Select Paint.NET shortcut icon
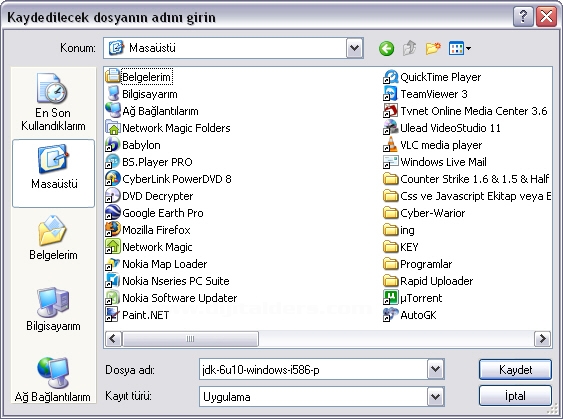 [x=113, y=315]
